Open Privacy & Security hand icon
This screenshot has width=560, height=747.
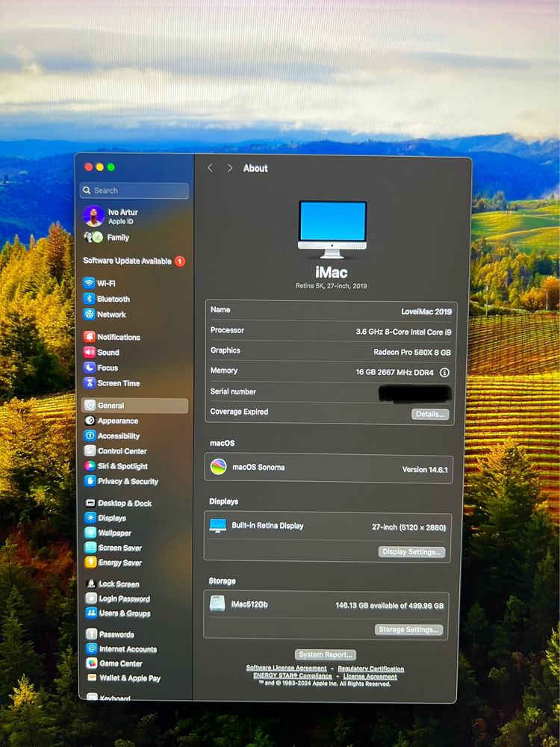pos(90,480)
